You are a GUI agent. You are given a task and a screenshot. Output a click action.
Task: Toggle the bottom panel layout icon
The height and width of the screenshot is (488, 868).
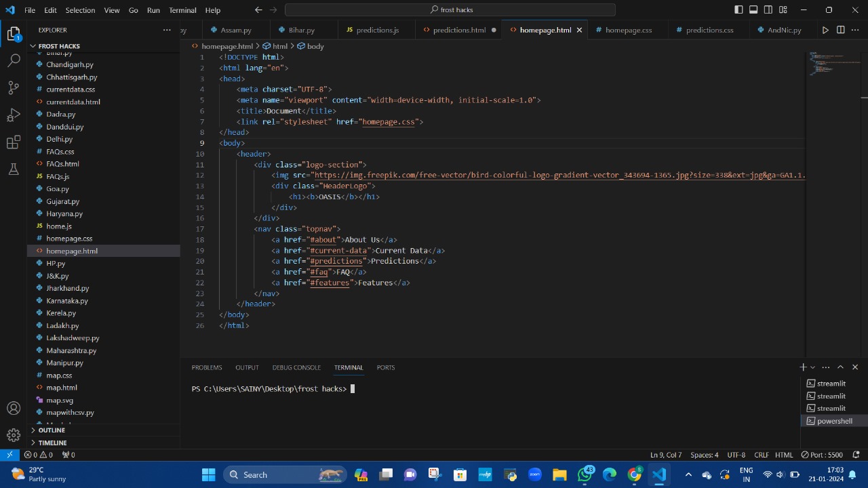click(753, 9)
